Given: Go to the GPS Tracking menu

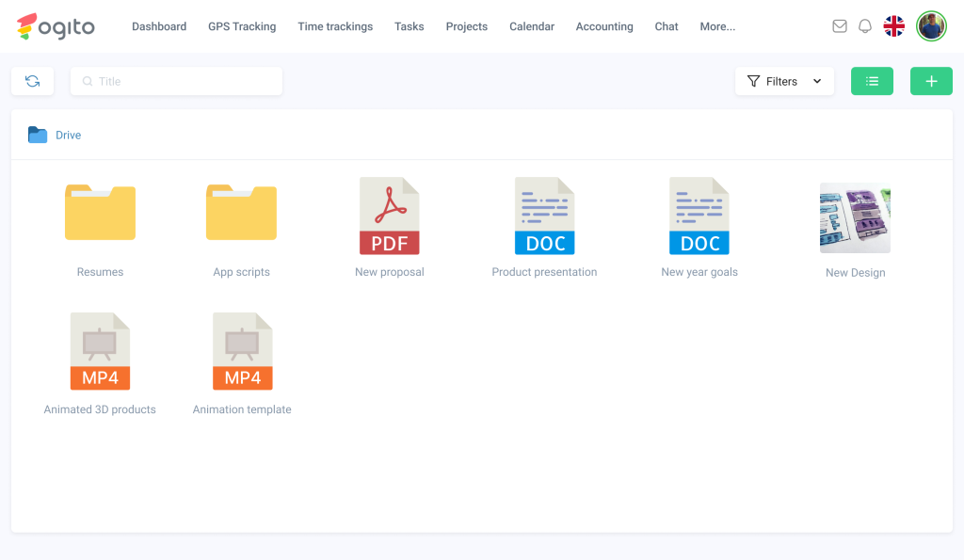Looking at the screenshot, I should pyautogui.click(x=242, y=26).
